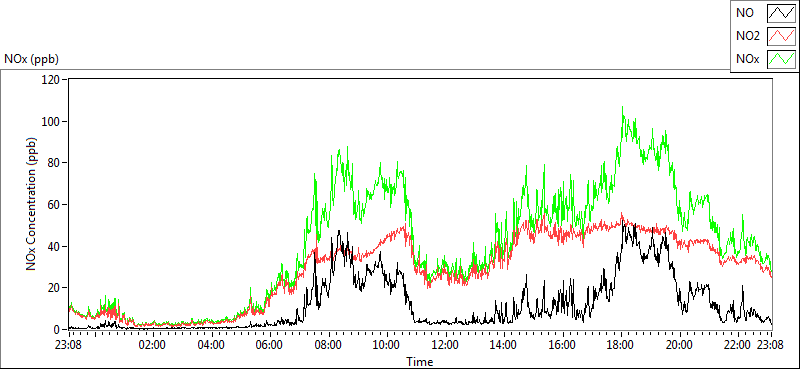Screen dimensions: 800x369
Task: Click the 14:00 time tick label
Action: click(504, 345)
